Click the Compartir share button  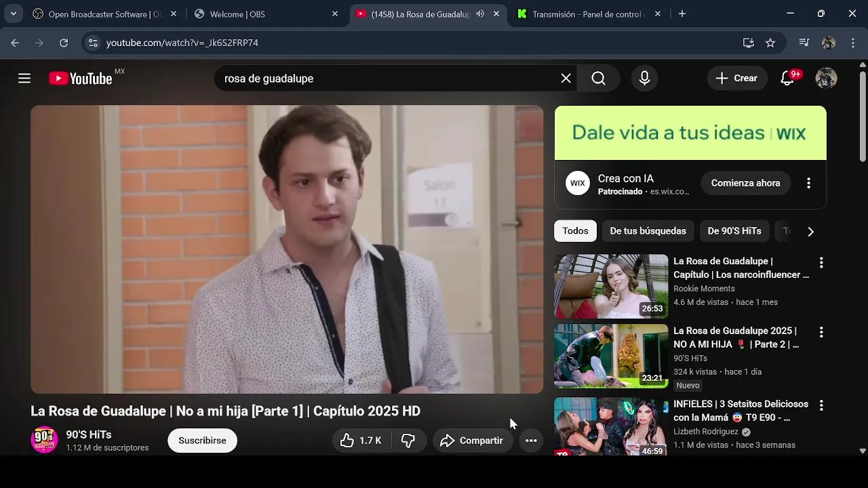[x=472, y=441]
